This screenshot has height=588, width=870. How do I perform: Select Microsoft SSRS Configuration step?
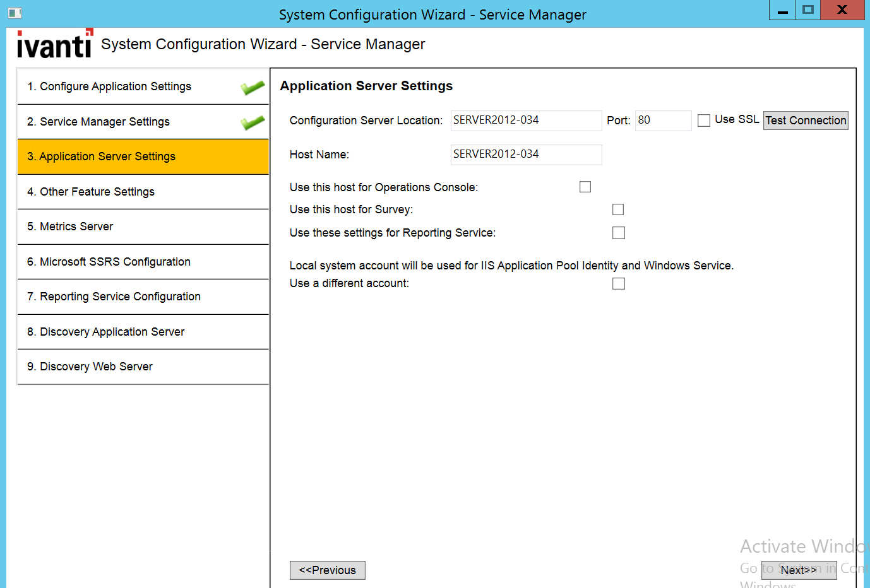pyautogui.click(x=143, y=261)
